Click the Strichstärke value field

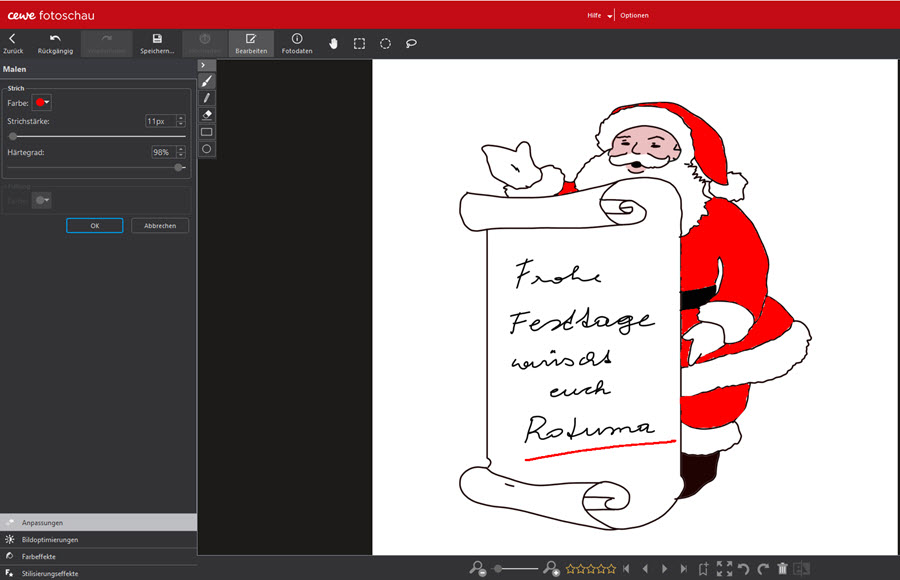pos(159,121)
